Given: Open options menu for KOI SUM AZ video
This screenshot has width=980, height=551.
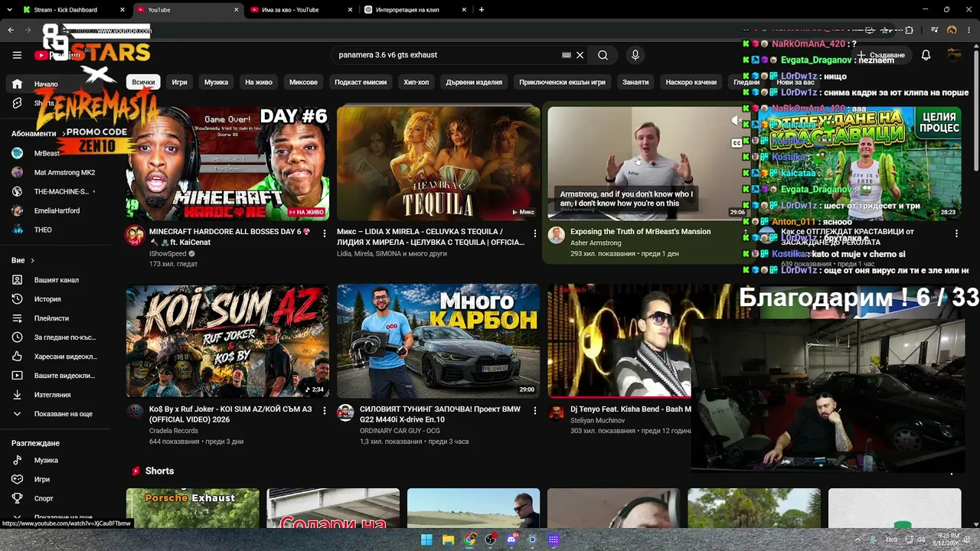Looking at the screenshot, I should click(324, 410).
